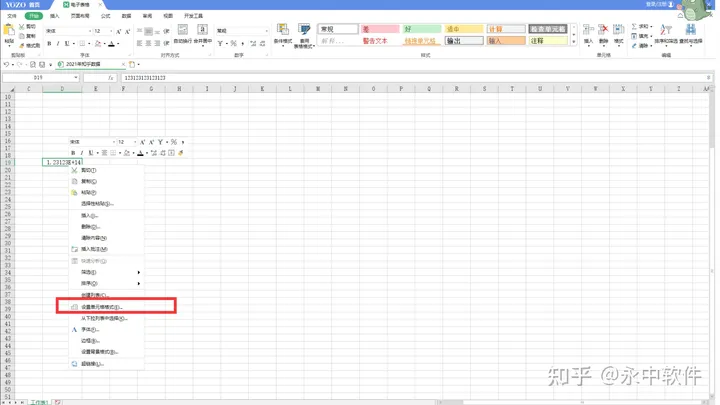
Task: Click the ribbon percent style icon
Action: tap(233, 44)
